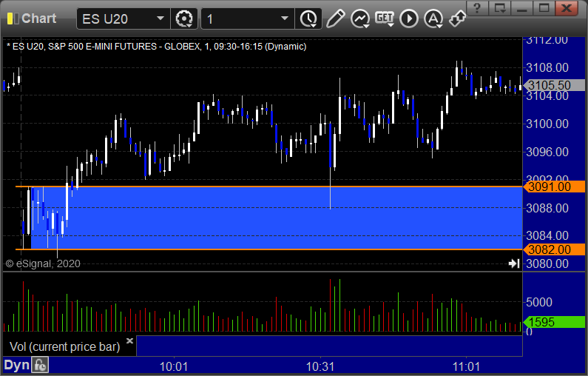
Task: Open the time template clock icon
Action: [308, 19]
